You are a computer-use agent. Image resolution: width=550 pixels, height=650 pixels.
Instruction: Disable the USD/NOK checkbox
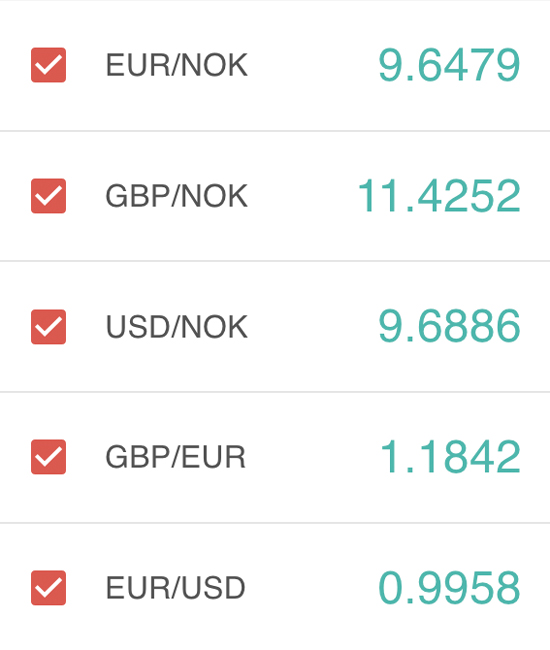pos(48,327)
